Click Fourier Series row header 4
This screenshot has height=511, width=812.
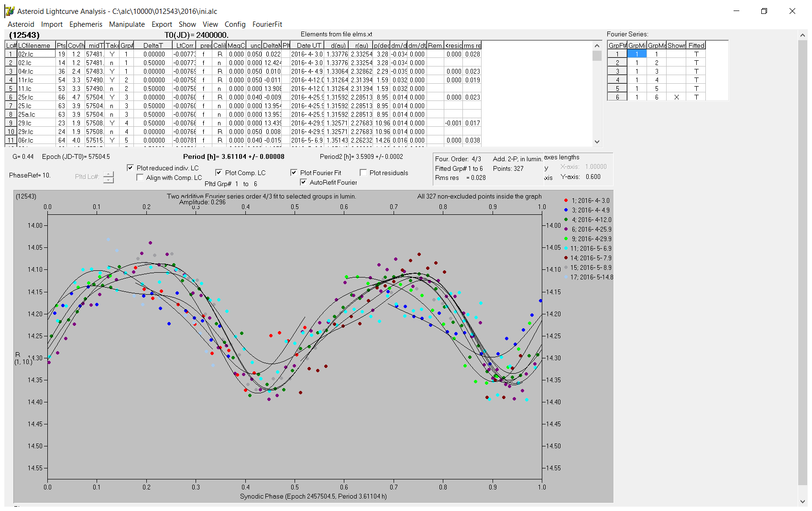click(617, 80)
